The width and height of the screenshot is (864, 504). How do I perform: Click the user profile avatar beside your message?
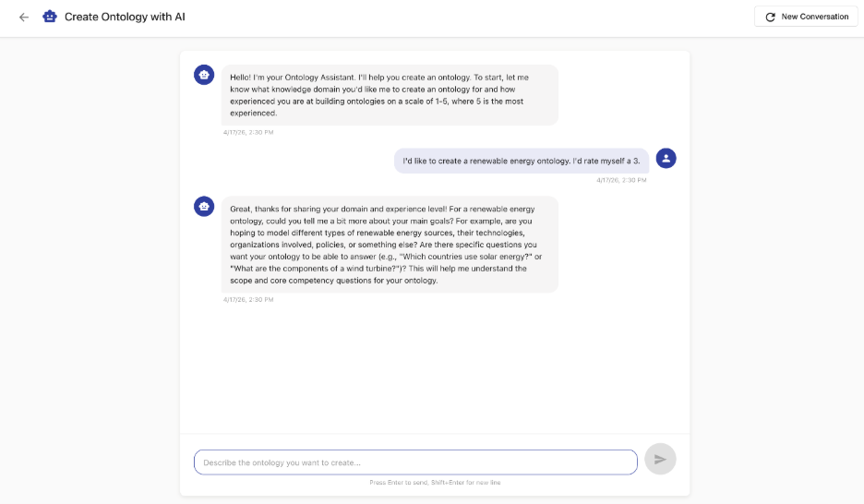666,159
